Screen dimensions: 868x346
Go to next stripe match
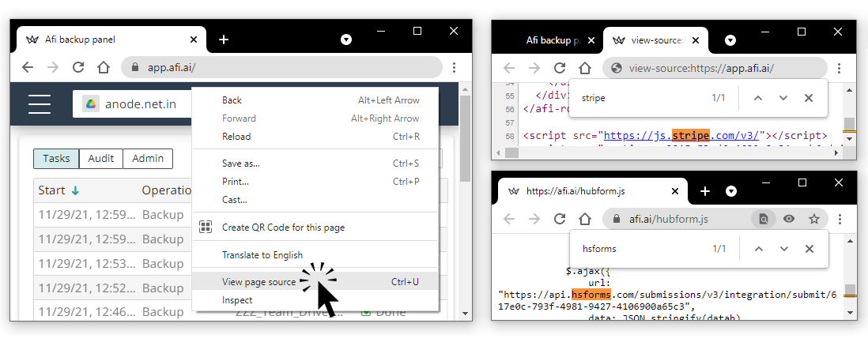click(783, 98)
